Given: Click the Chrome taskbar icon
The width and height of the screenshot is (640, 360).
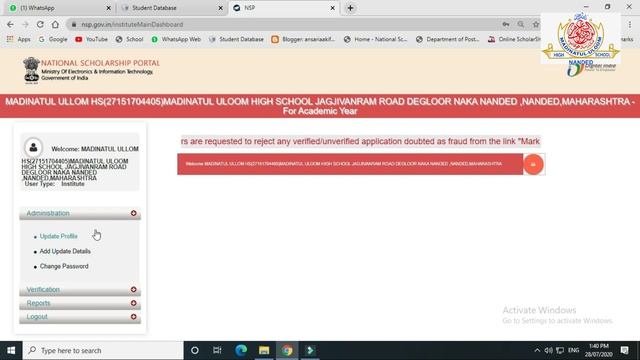Looking at the screenshot, I should [287, 351].
